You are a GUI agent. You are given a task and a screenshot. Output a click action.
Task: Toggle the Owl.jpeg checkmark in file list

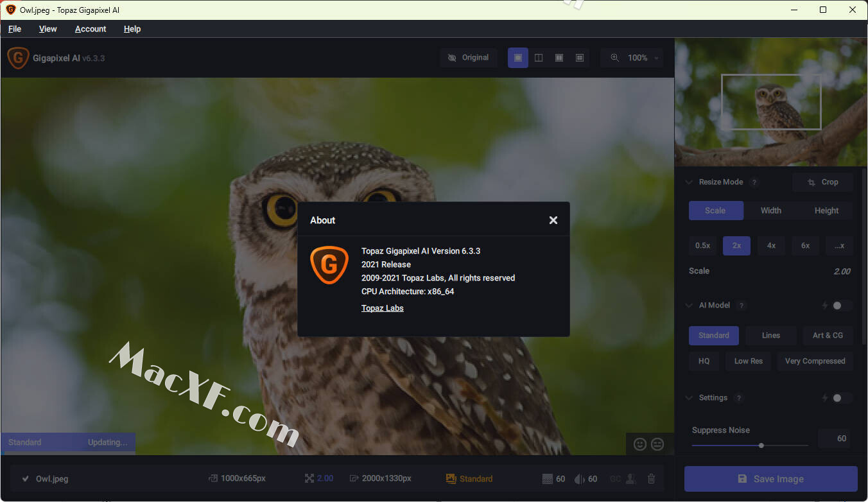26,479
